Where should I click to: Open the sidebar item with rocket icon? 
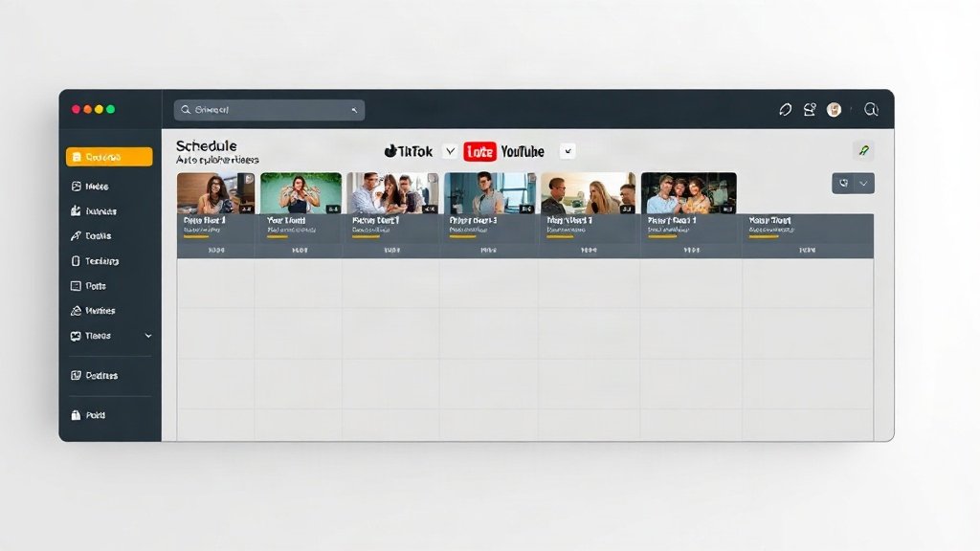pyautogui.click(x=91, y=235)
